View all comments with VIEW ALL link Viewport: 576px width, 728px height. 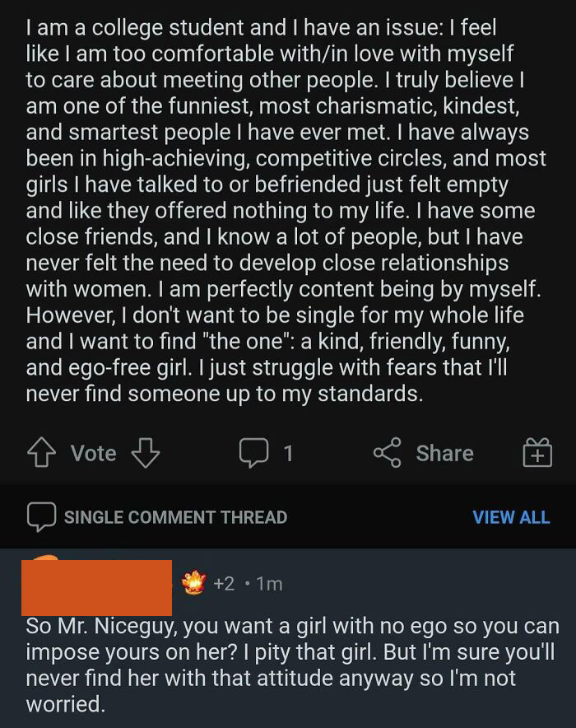(511, 517)
